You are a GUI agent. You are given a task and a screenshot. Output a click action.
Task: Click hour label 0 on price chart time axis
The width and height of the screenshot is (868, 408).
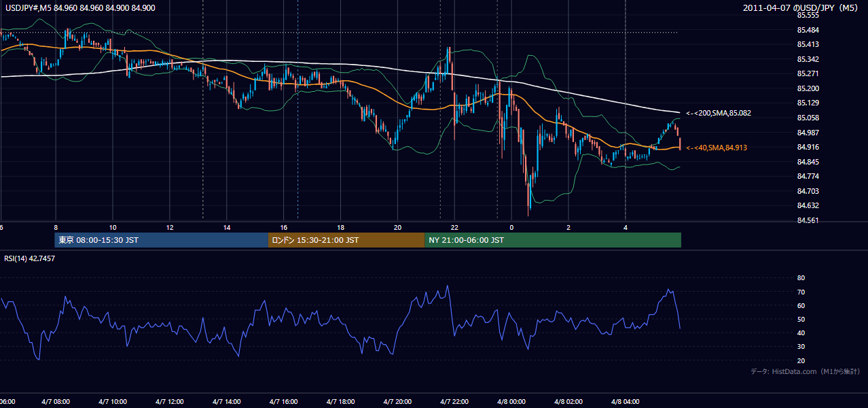pos(511,227)
